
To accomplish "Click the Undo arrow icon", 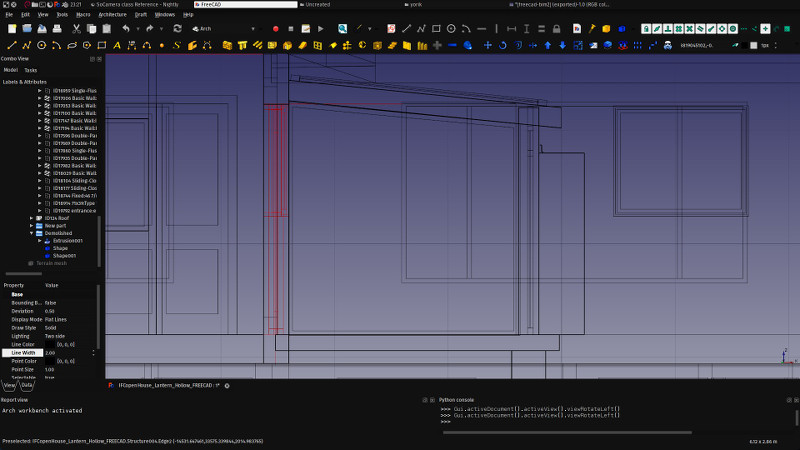I will 125,29.
